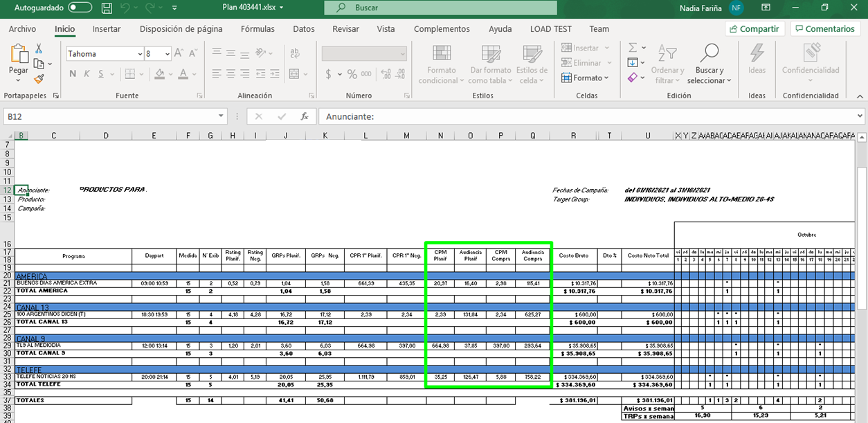This screenshot has height=423, width=868.
Task: Switch to the Insertar tab
Action: pyautogui.click(x=107, y=29)
